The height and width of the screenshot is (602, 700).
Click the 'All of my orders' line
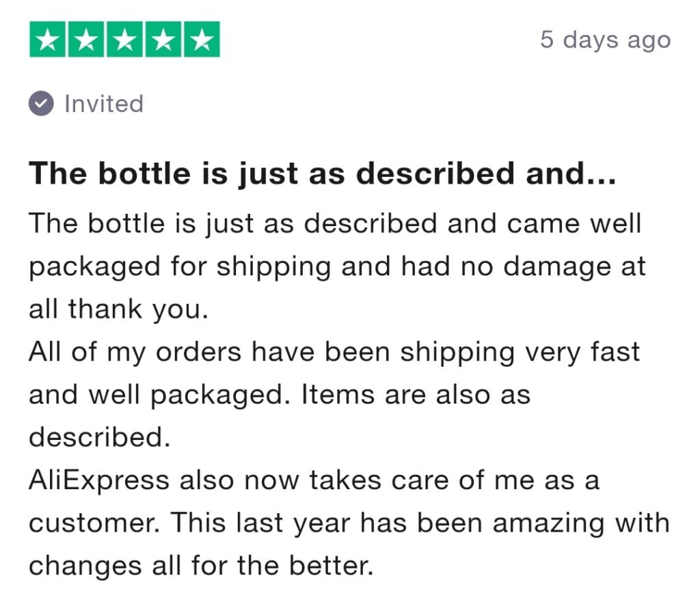pyautogui.click(x=334, y=352)
